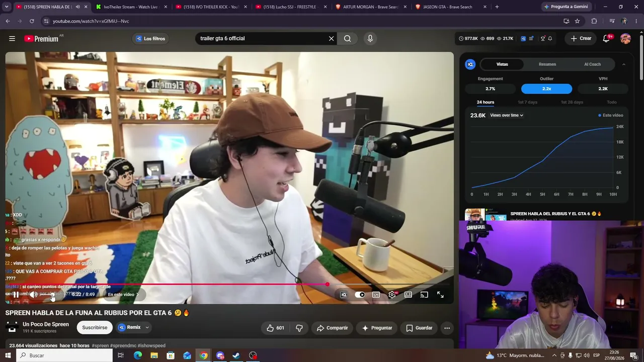Switch to theater mode
644x362 pixels.
[x=408, y=295]
